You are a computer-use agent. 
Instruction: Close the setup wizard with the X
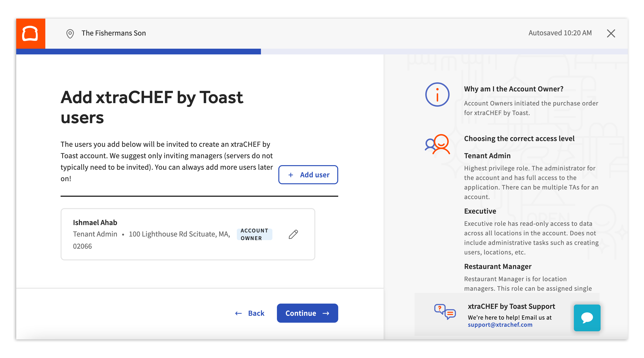(611, 33)
